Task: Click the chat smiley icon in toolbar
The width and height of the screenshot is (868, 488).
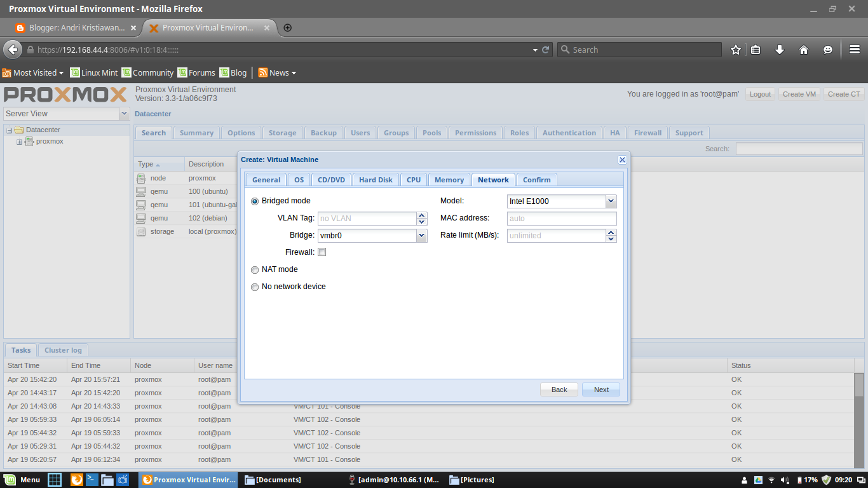Action: click(828, 50)
